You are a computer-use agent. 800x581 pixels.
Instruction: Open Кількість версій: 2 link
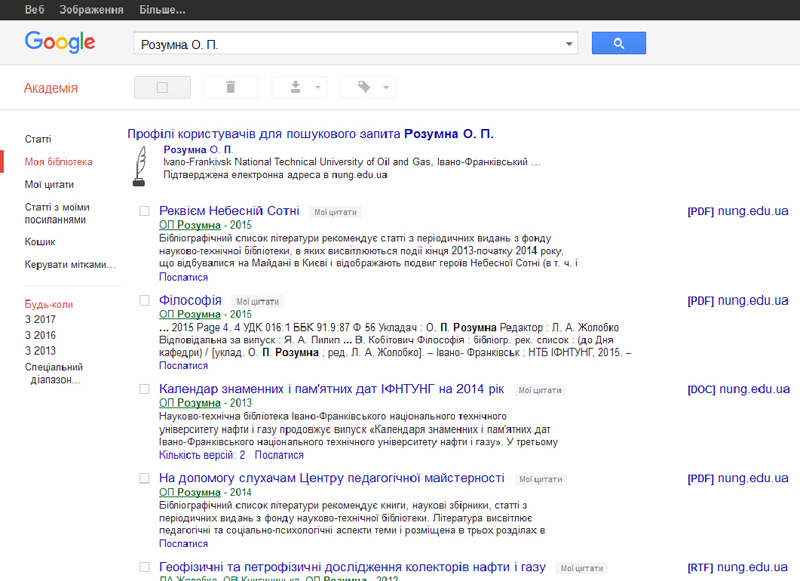202,455
